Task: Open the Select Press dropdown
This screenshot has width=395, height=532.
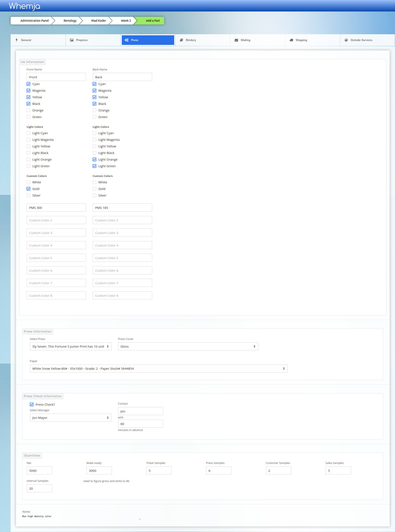Action: (x=70, y=346)
